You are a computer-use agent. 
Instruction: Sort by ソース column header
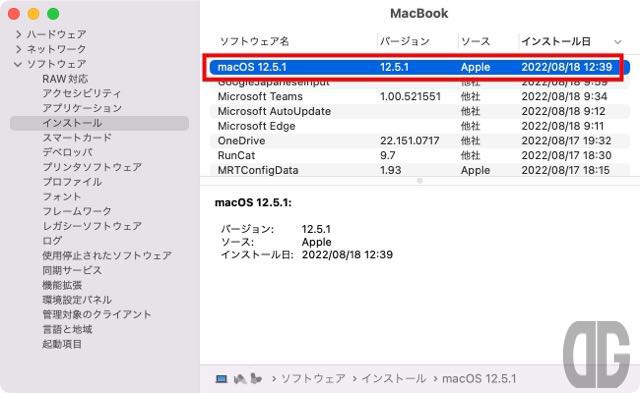coord(475,41)
